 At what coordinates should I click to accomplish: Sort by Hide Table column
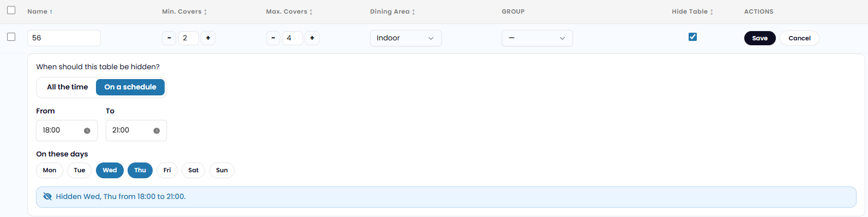click(x=692, y=11)
